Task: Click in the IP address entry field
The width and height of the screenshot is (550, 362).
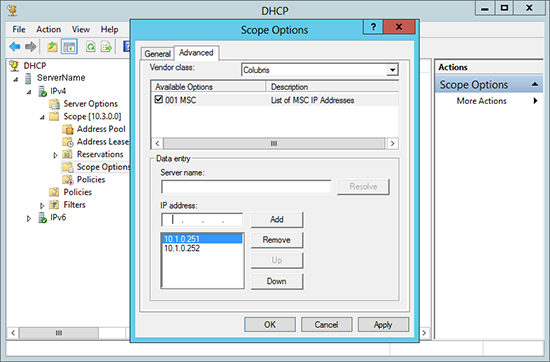Action: pyautogui.click(x=202, y=220)
